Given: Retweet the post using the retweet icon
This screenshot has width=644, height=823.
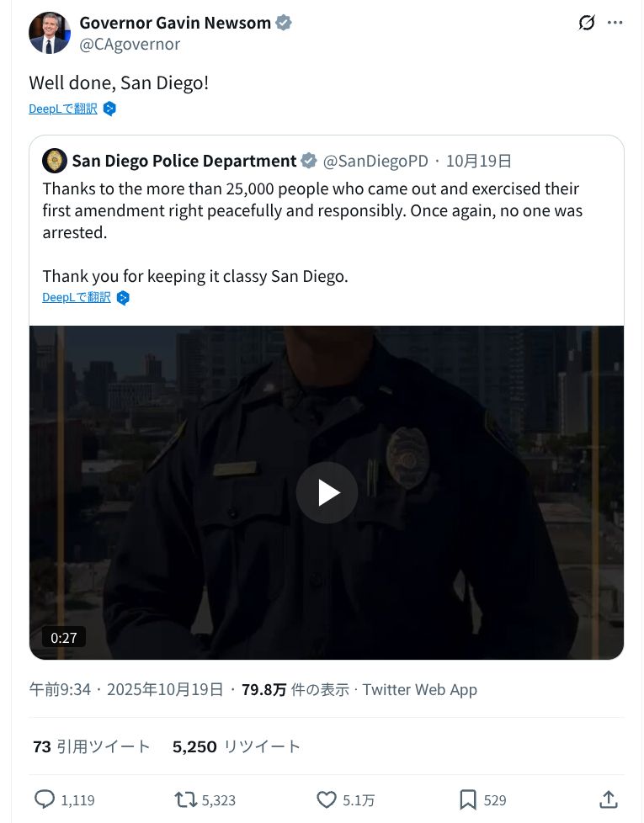Looking at the screenshot, I should (184, 799).
